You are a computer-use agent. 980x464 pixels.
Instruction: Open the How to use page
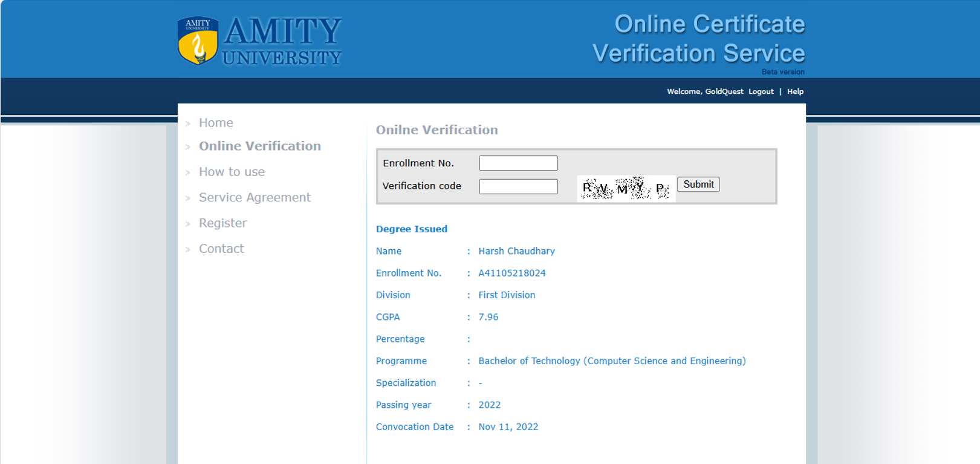point(232,172)
